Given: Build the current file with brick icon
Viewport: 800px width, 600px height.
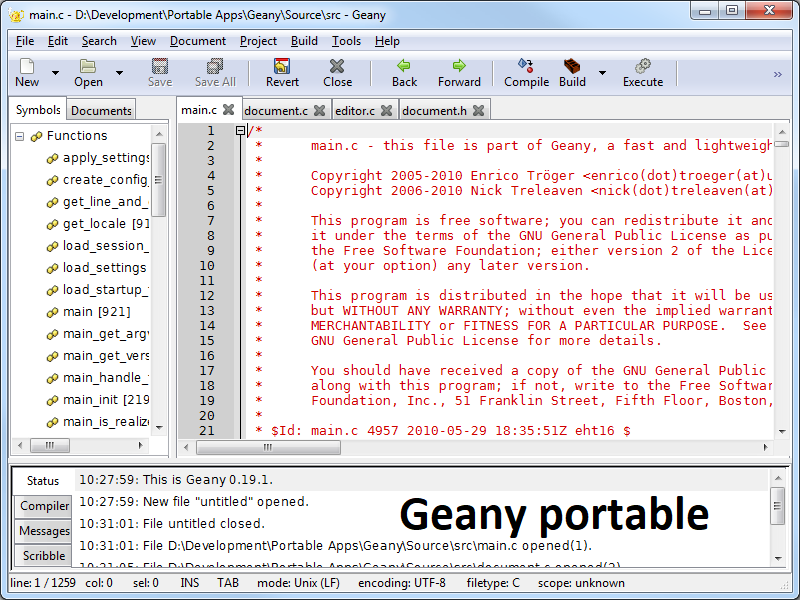Looking at the screenshot, I should click(x=572, y=66).
